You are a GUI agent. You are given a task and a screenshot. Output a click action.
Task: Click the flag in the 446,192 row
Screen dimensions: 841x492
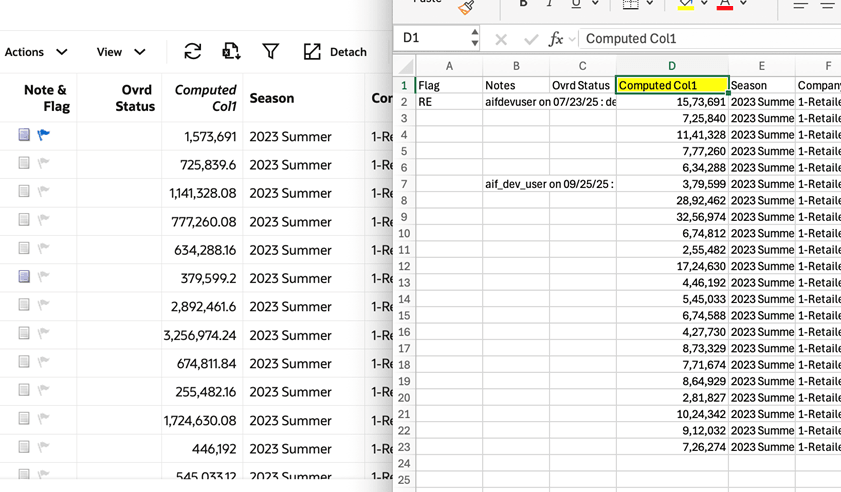[44, 446]
